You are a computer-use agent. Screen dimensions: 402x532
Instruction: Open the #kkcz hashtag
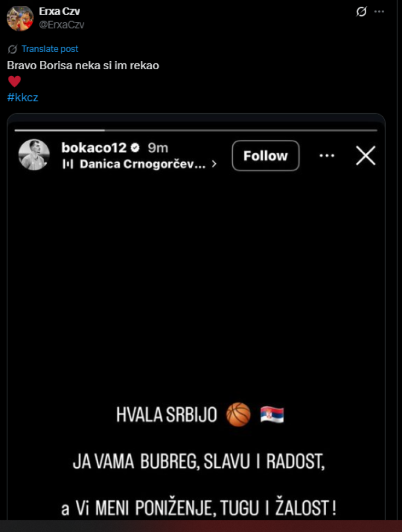tap(23, 97)
